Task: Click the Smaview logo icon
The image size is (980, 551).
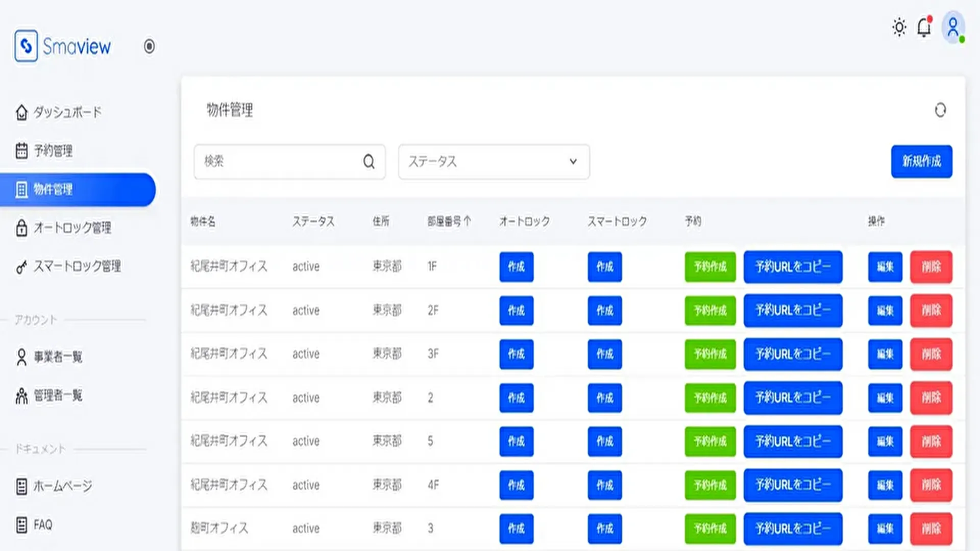Action: click(26, 46)
